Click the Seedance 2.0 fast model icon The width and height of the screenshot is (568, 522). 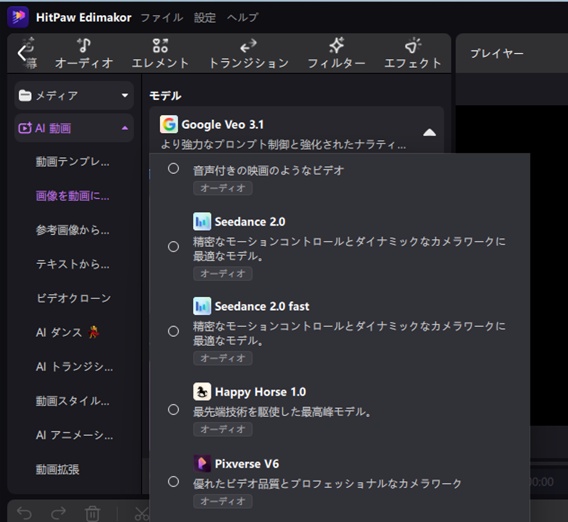click(x=202, y=306)
